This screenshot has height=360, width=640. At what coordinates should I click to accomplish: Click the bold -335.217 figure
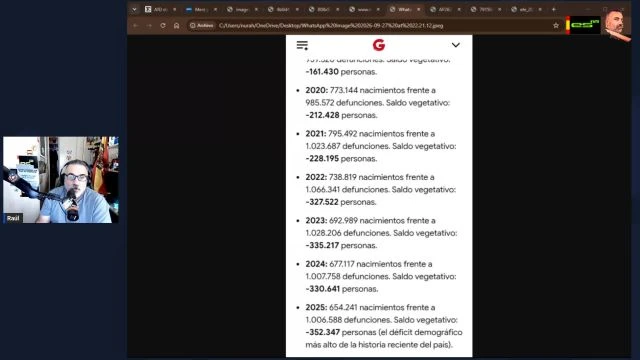[322, 245]
